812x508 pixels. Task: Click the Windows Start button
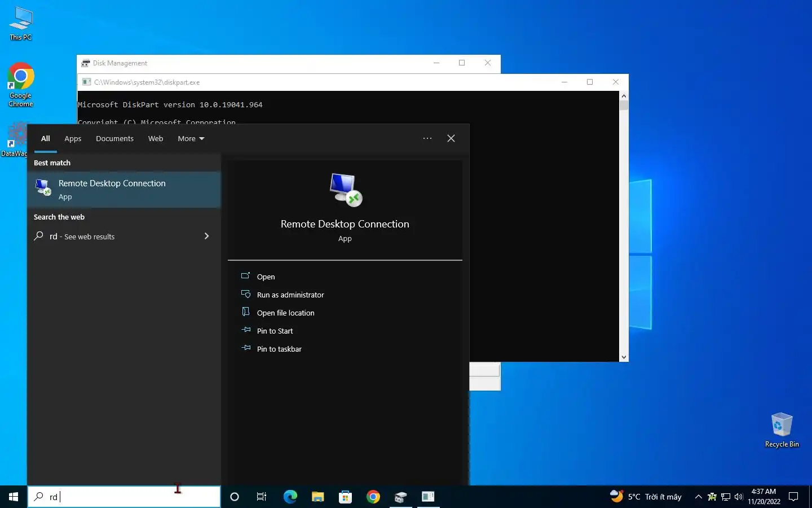[x=14, y=497]
